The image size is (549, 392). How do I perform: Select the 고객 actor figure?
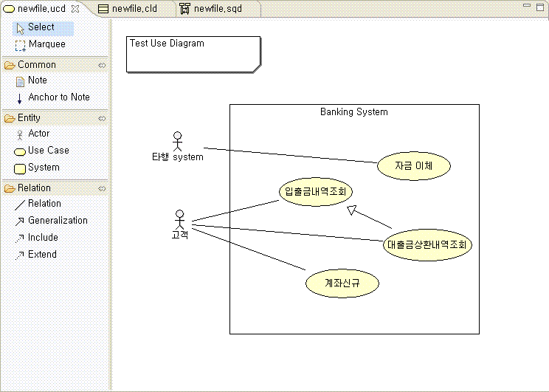click(x=179, y=223)
